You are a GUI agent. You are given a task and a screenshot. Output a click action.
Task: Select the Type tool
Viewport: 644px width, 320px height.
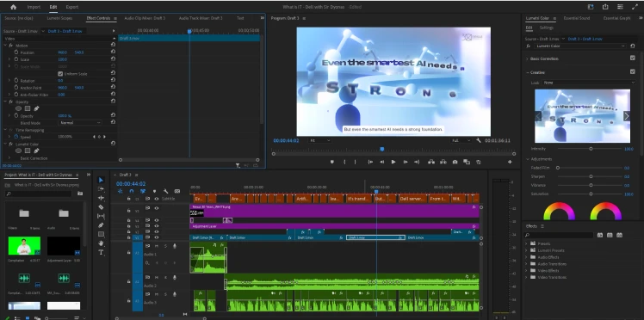(101, 252)
